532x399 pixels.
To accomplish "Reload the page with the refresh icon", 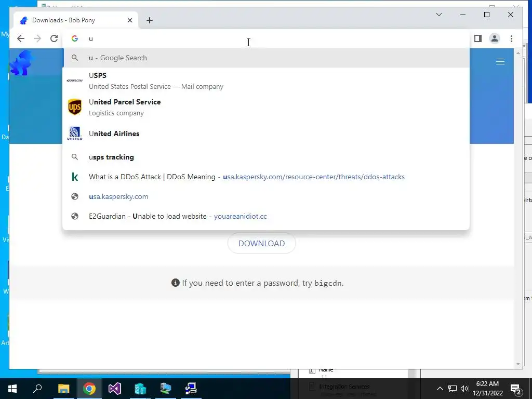I will pyautogui.click(x=54, y=38).
